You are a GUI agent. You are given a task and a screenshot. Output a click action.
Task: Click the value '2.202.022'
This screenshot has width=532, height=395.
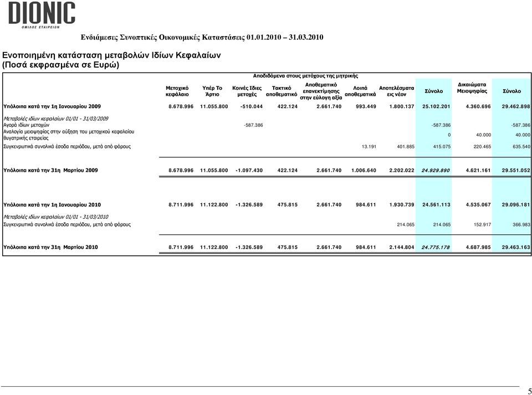402,171
